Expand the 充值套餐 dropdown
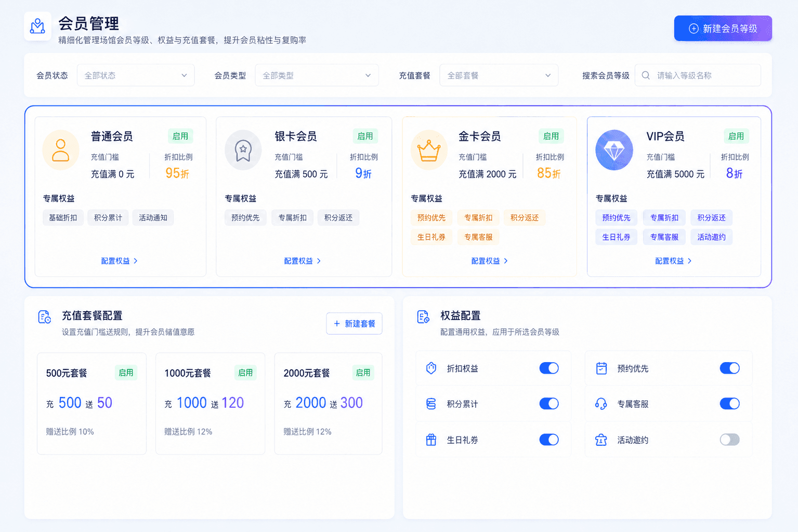The width and height of the screenshot is (798, 532). click(499, 75)
